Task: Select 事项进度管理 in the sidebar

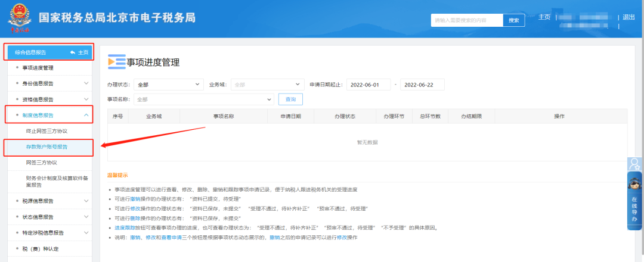Action: tap(38, 68)
